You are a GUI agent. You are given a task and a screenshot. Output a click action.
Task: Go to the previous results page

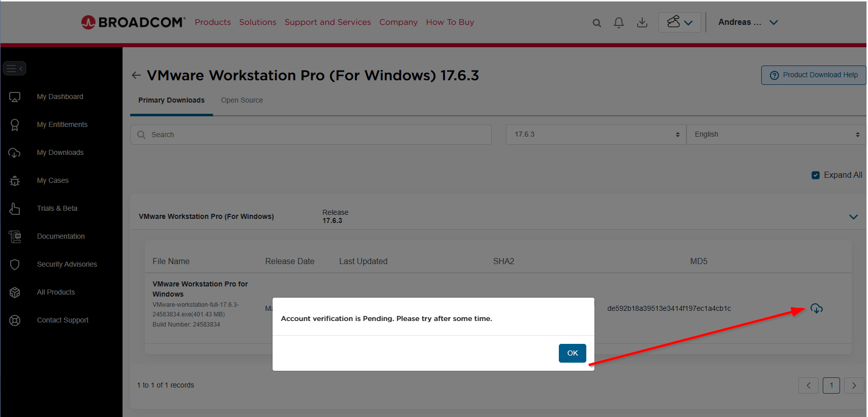click(x=809, y=386)
